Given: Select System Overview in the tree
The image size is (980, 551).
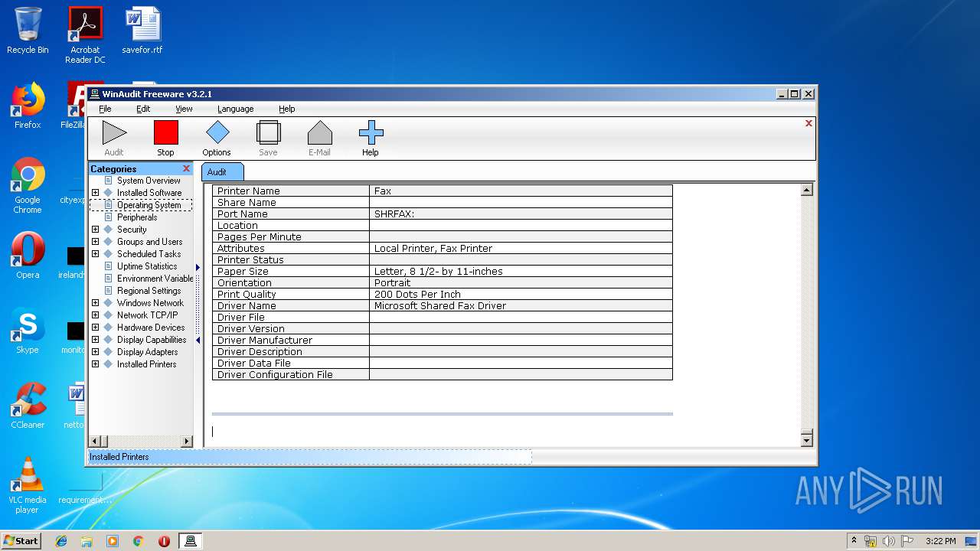Looking at the screenshot, I should click(149, 181).
